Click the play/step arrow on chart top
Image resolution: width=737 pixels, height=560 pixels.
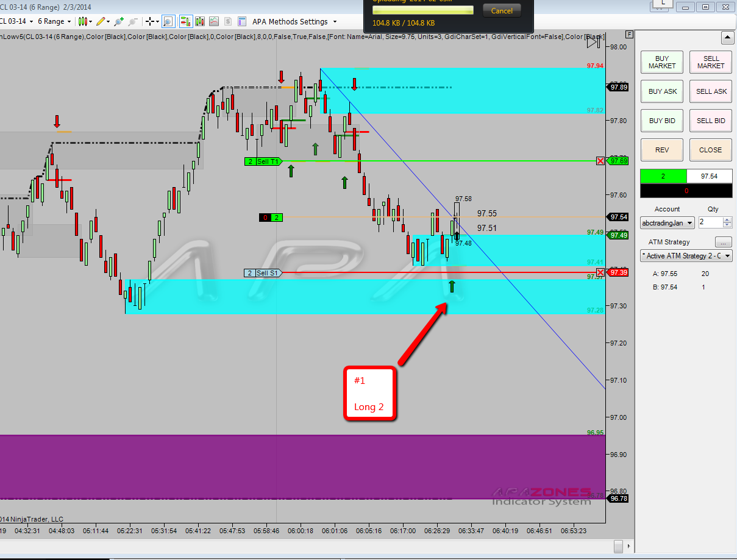pyautogui.click(x=592, y=43)
